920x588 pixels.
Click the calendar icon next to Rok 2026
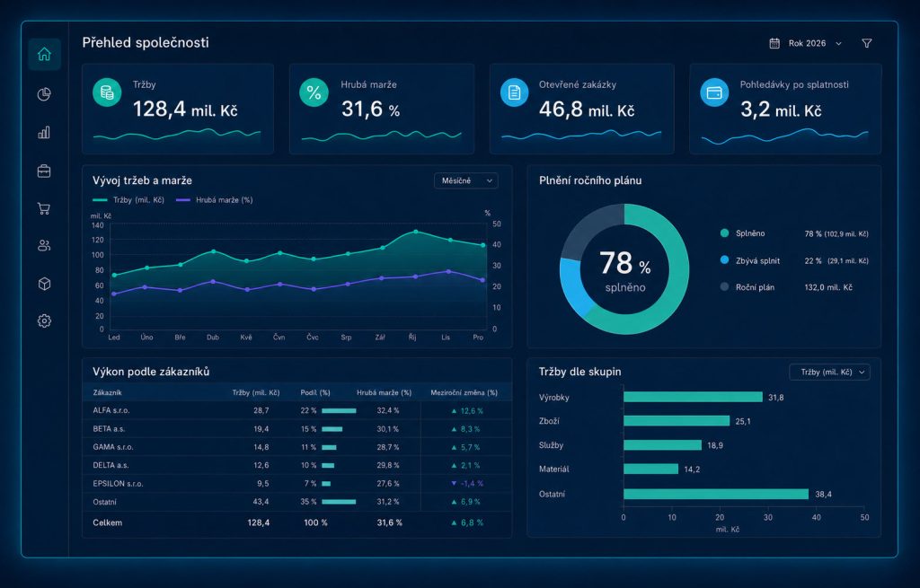click(x=774, y=43)
